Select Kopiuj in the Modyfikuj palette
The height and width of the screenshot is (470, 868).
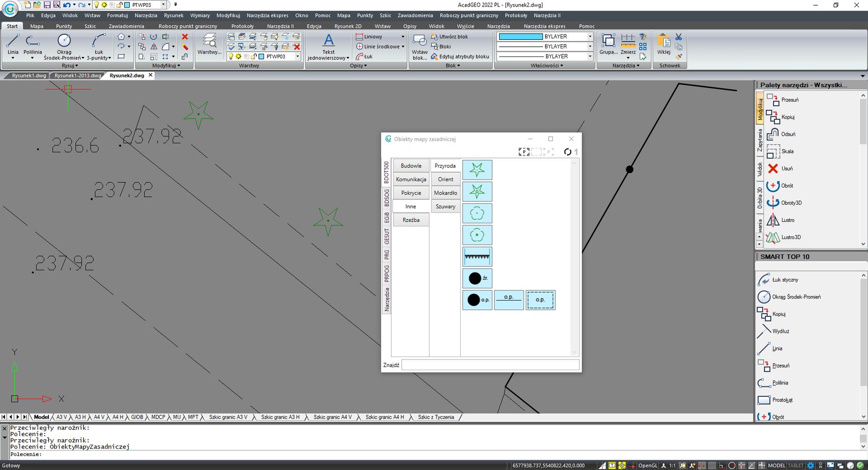point(781,117)
